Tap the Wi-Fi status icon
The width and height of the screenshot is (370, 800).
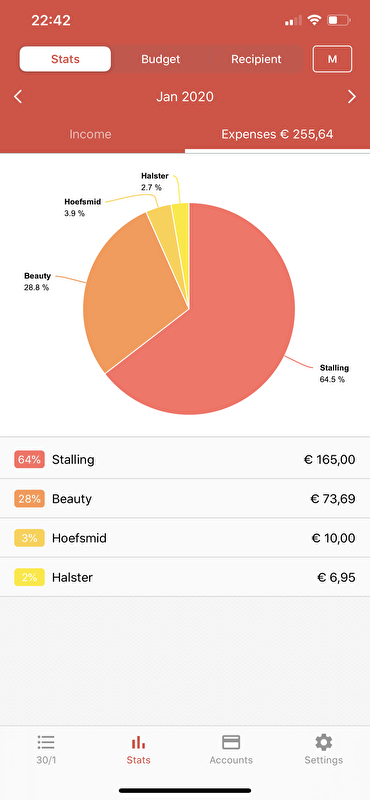coord(315,20)
